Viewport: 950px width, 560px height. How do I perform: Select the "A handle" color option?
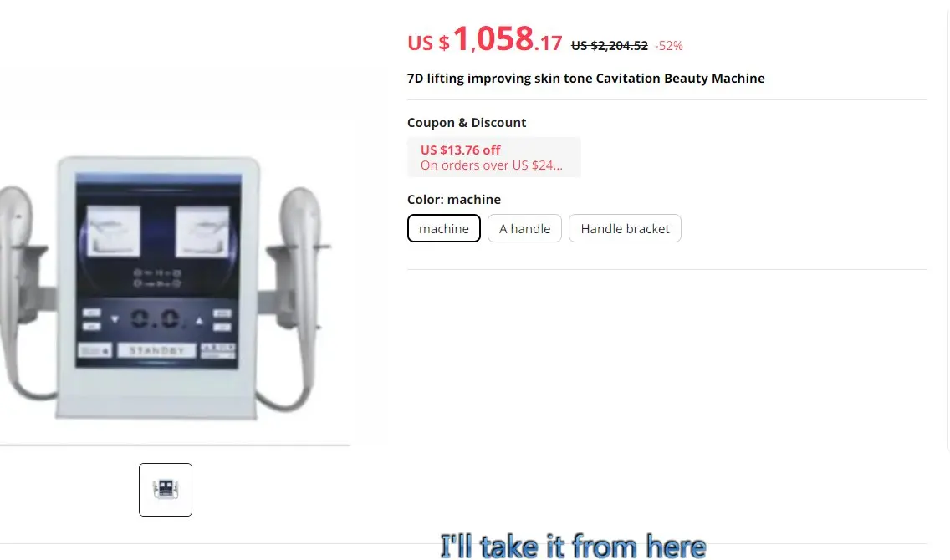[x=524, y=228]
